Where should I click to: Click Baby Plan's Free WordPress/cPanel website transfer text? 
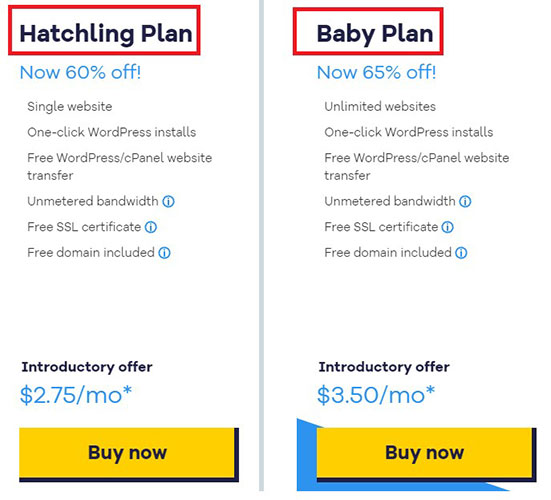tap(417, 167)
